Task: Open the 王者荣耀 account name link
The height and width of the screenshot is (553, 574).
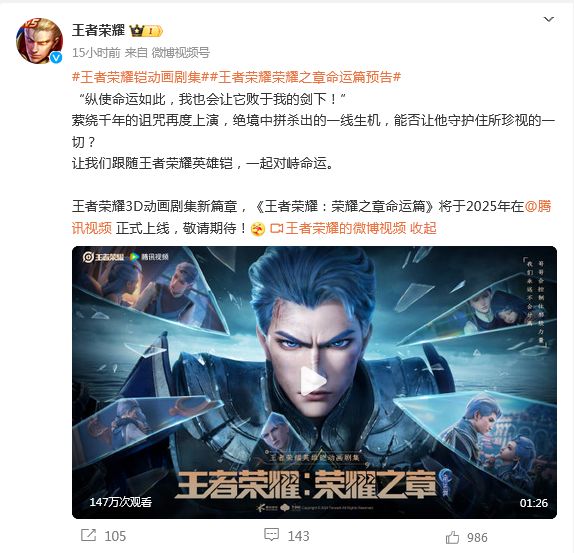Action: (98, 30)
